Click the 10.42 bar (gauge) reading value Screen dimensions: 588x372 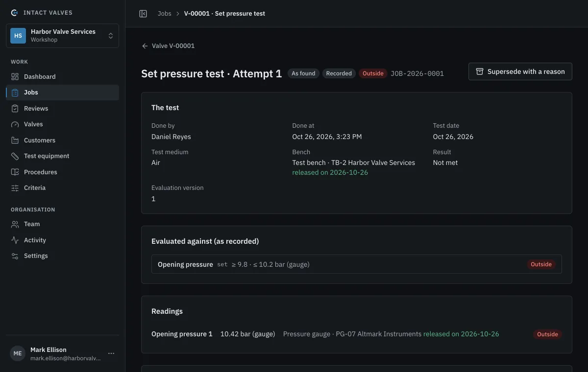[248, 334]
